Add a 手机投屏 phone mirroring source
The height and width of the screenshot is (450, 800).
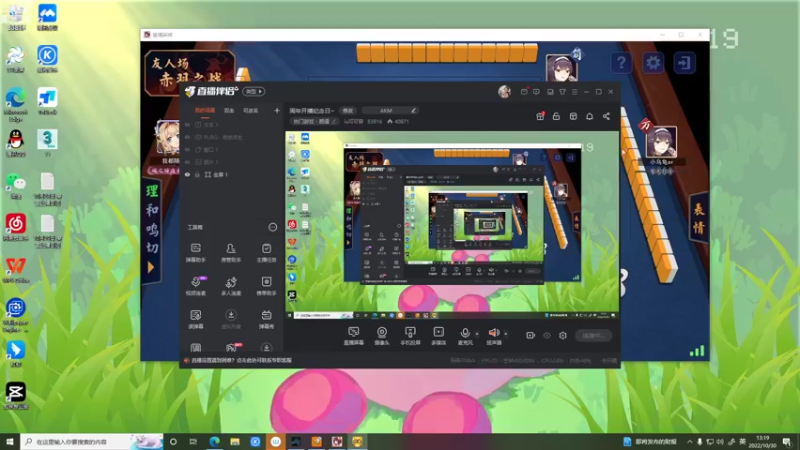pos(410,336)
